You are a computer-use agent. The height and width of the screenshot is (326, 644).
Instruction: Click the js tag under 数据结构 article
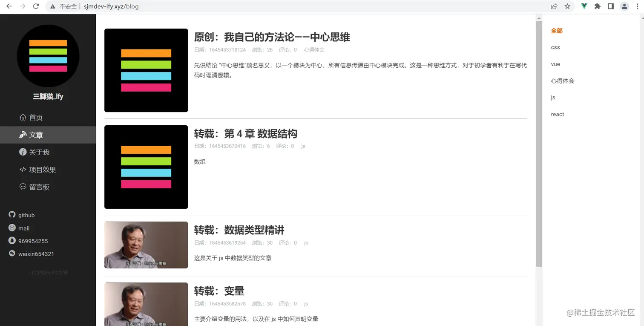point(303,146)
